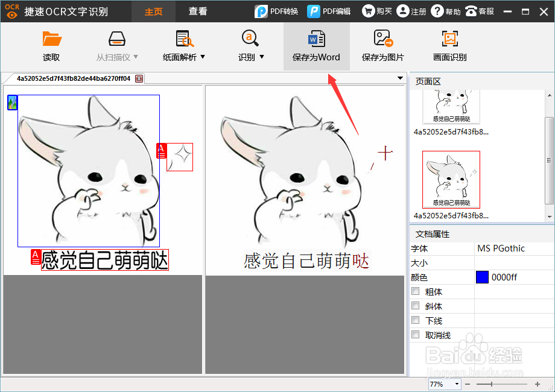Switch to the 主页 tab
Viewport: 555px width, 392px height.
click(x=154, y=11)
